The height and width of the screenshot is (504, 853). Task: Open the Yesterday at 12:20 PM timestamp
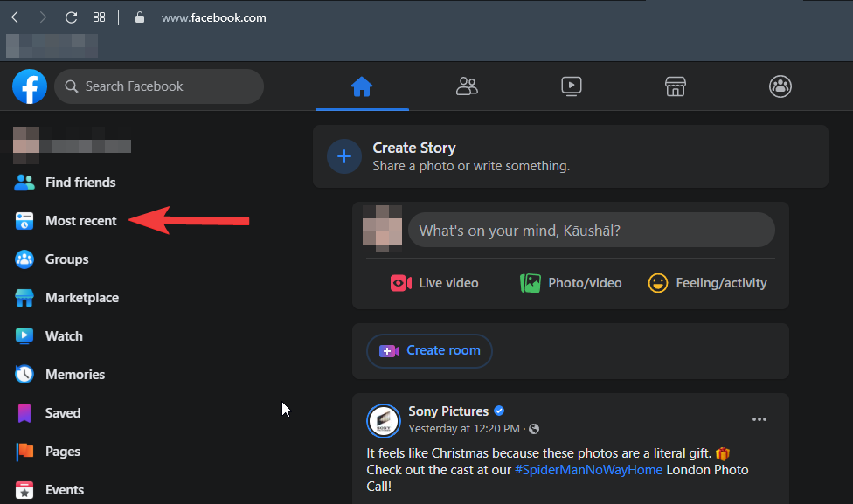pos(464,429)
